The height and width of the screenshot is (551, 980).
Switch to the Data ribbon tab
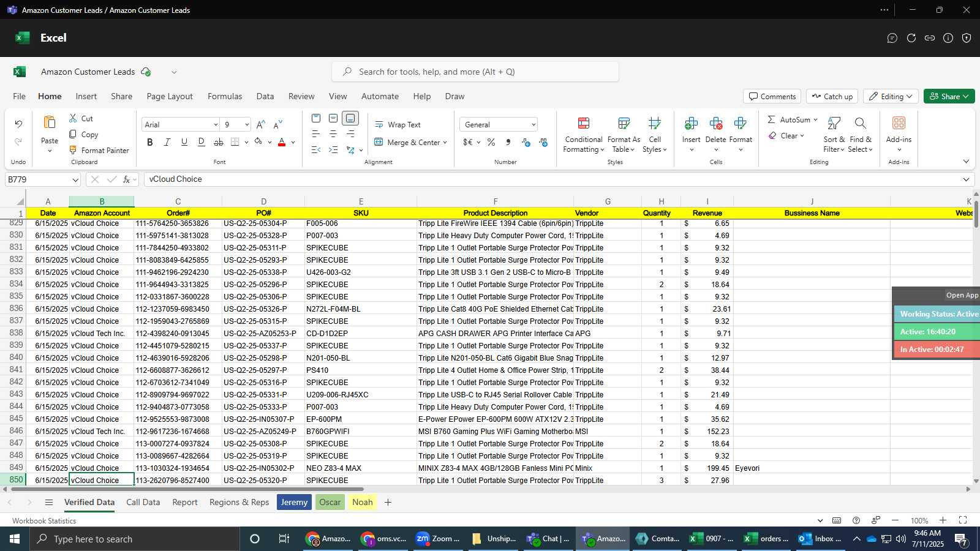click(265, 96)
